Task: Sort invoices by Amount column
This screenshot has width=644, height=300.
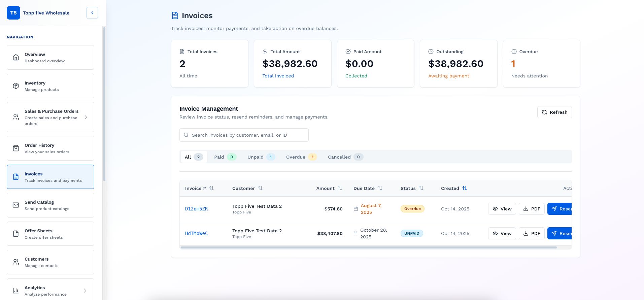Action: pyautogui.click(x=340, y=188)
